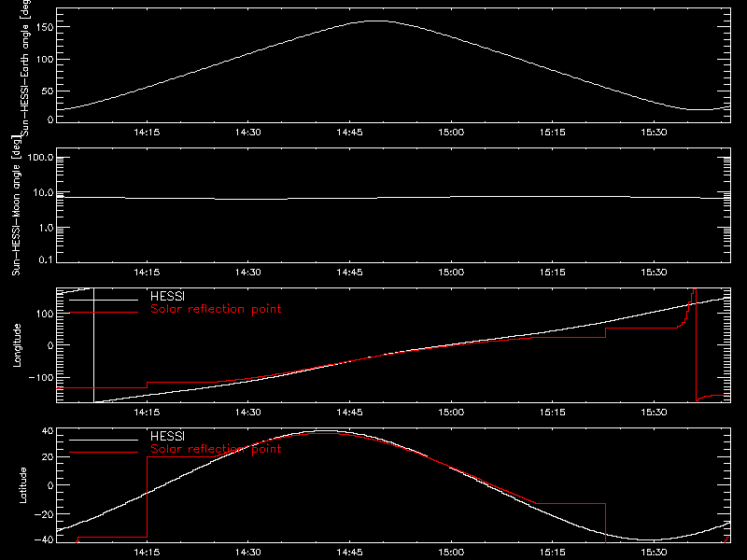Click the 50 tick on Earth angle plot
Screen dimensions: 747x560
pyautogui.click(x=48, y=91)
